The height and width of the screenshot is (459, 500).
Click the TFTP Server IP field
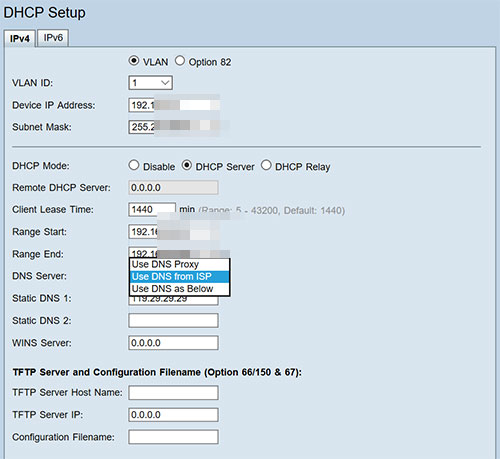pyautogui.click(x=173, y=415)
